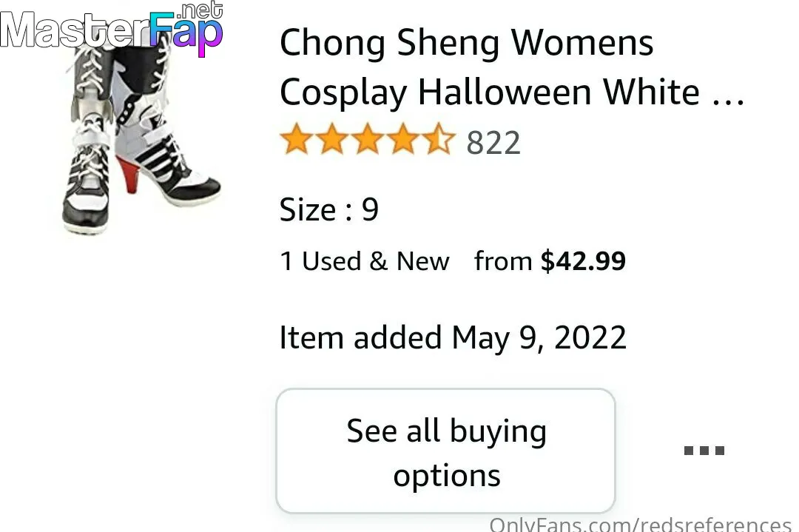Open the cosplay boots product thumbnail

[x=141, y=138]
